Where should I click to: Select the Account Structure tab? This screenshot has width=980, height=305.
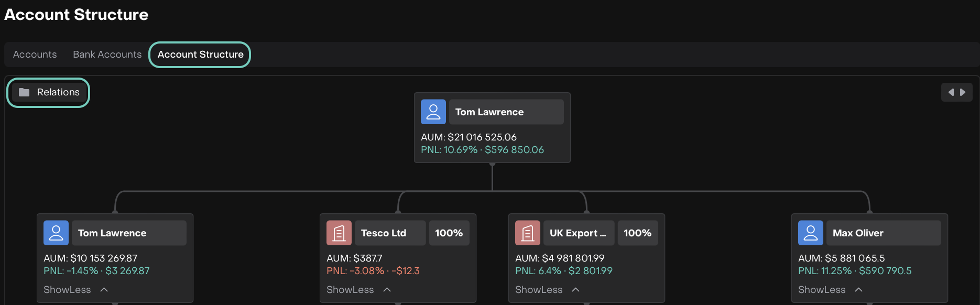tap(200, 55)
